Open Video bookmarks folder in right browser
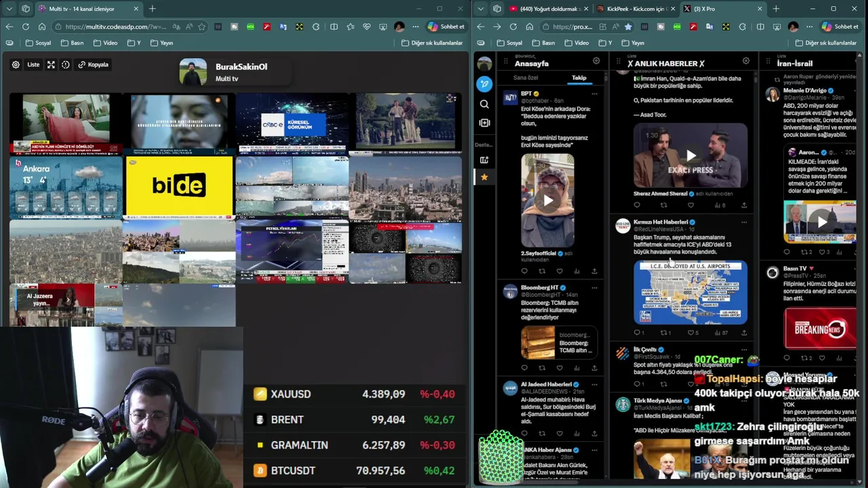868x488 pixels. coord(576,43)
